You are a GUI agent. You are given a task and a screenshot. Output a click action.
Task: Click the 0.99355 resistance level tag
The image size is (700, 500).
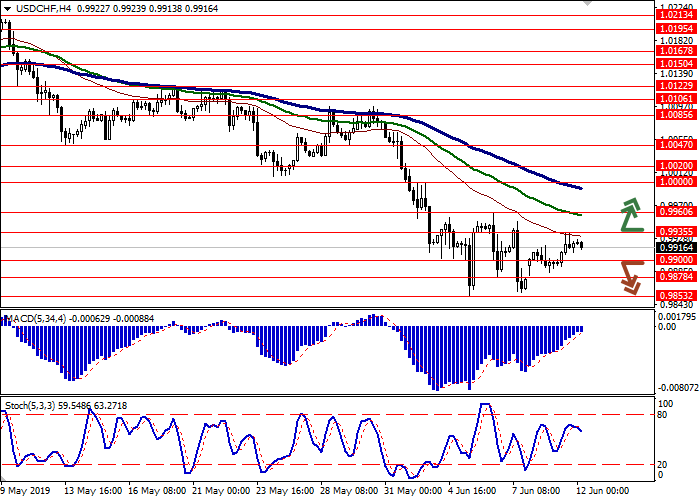tap(676, 232)
